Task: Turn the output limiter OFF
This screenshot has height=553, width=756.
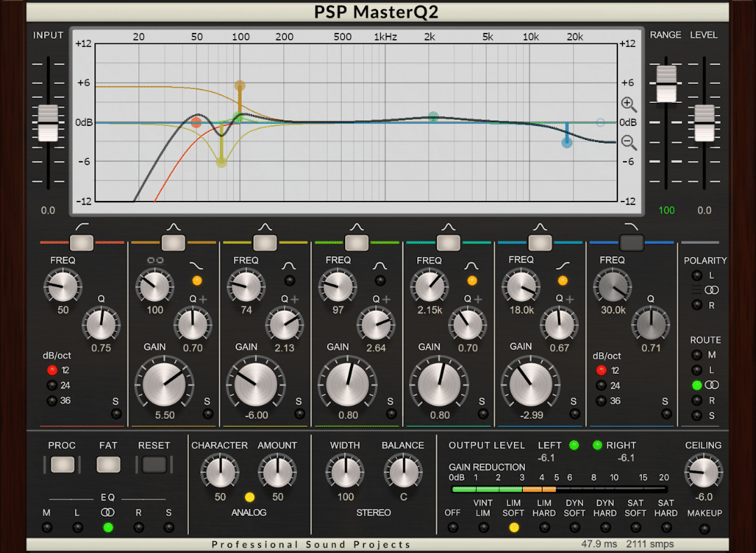Action: point(452,527)
